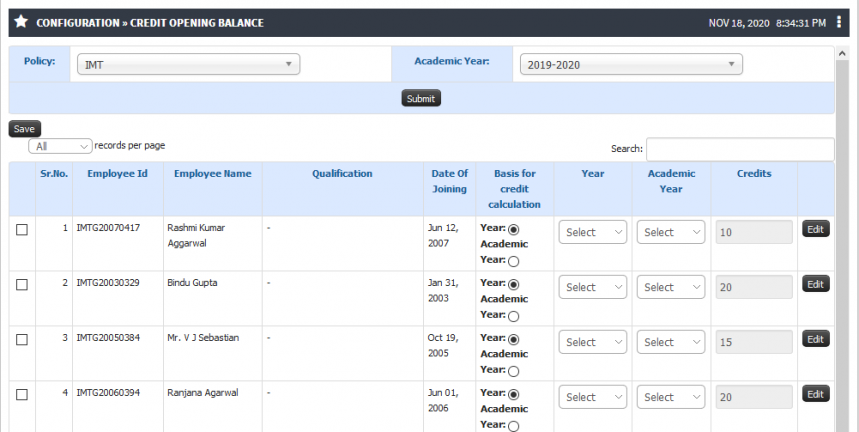859x432 pixels.
Task: Click the vertical scrollbar track
Action: (841, 246)
